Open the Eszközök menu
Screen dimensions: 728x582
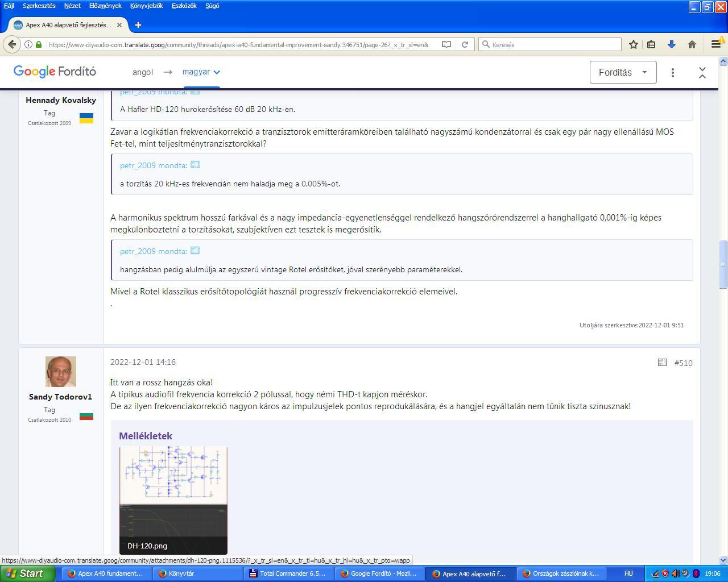(184, 6)
